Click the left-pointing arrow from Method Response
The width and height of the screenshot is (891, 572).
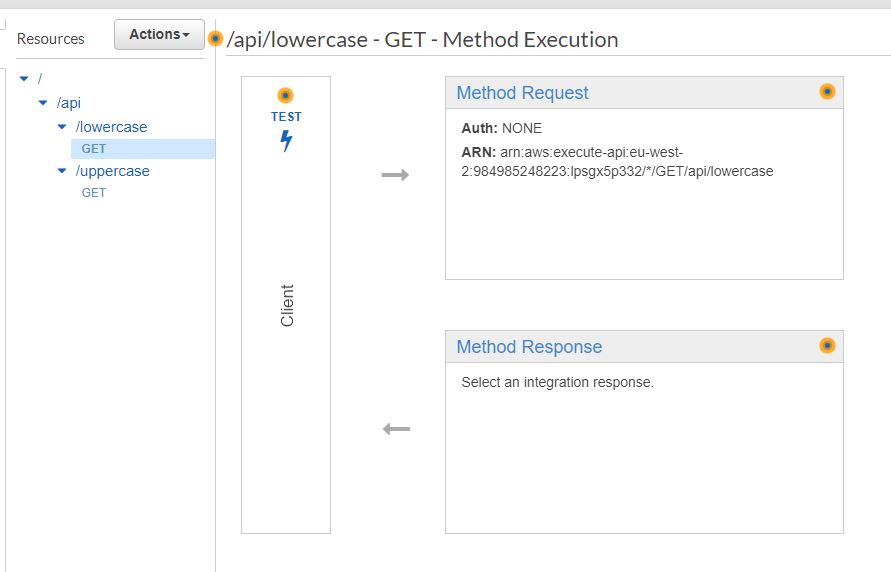[396, 429]
